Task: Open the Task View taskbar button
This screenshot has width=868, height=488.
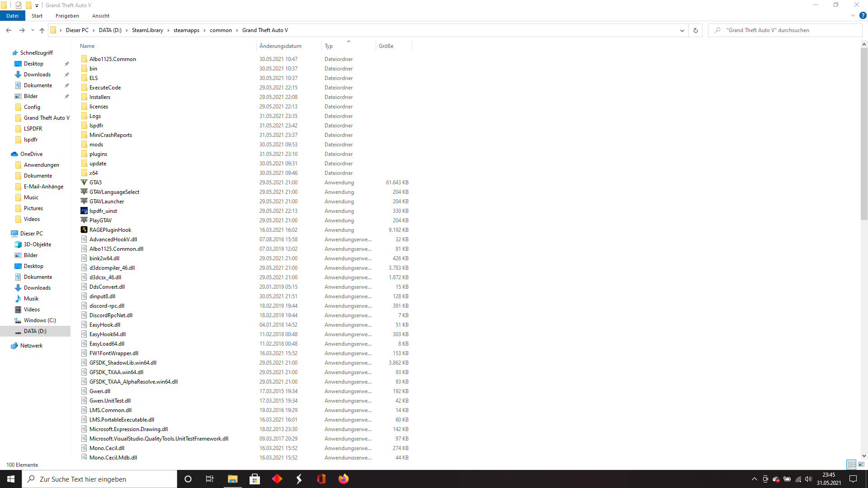Action: [x=210, y=479]
